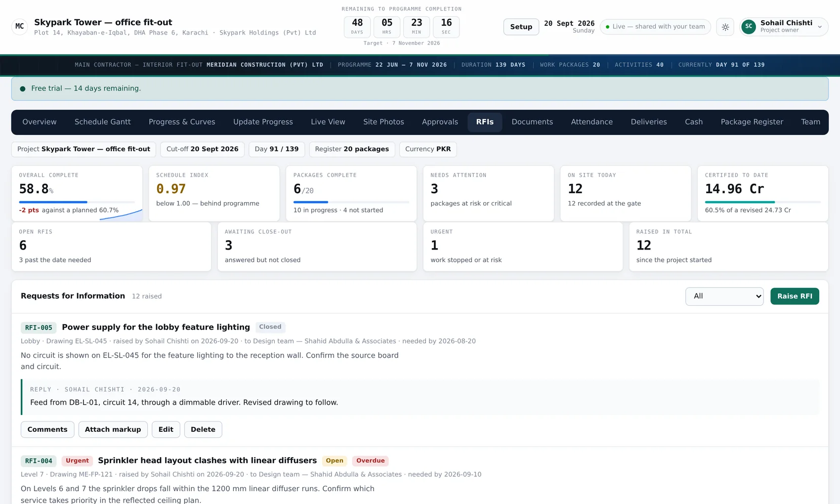Screen dimensions: 840x504
Task: Switch to the Approvals tab
Action: [440, 122]
